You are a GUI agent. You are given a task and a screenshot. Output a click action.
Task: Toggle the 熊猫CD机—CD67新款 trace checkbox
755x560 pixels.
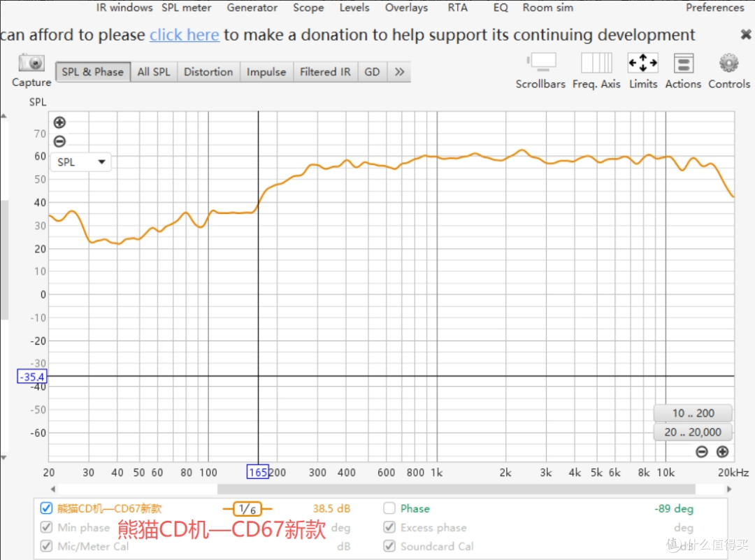[46, 508]
